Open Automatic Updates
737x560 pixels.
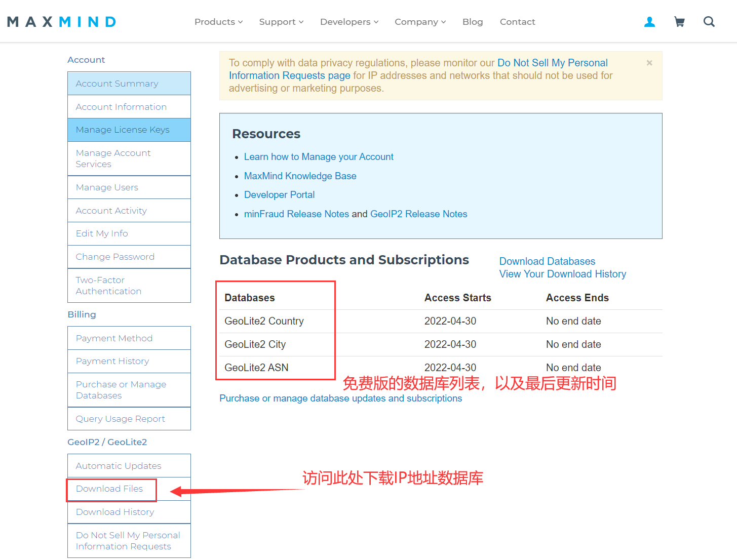(x=129, y=466)
